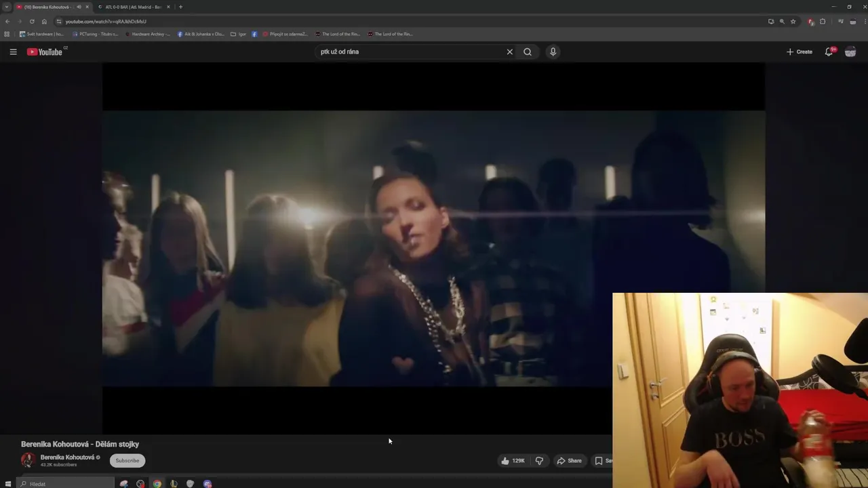Open the Chrome profile avatar
This screenshot has width=868, height=488.
[x=853, y=21]
